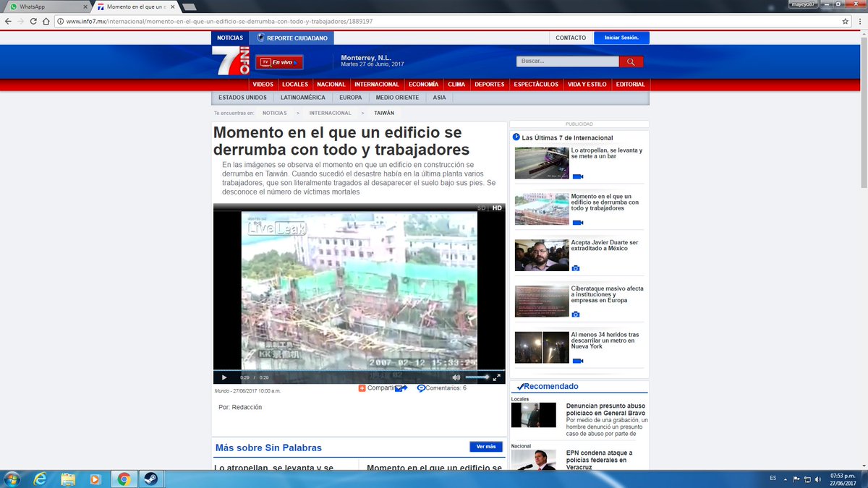Open Steam from the taskbar
Image resolution: width=868 pixels, height=488 pixels.
152,479
